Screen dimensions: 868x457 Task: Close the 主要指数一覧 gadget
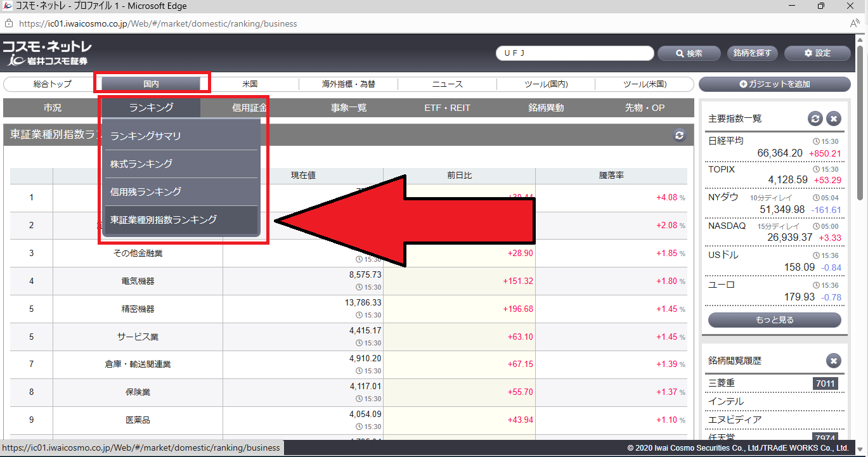pyautogui.click(x=834, y=119)
